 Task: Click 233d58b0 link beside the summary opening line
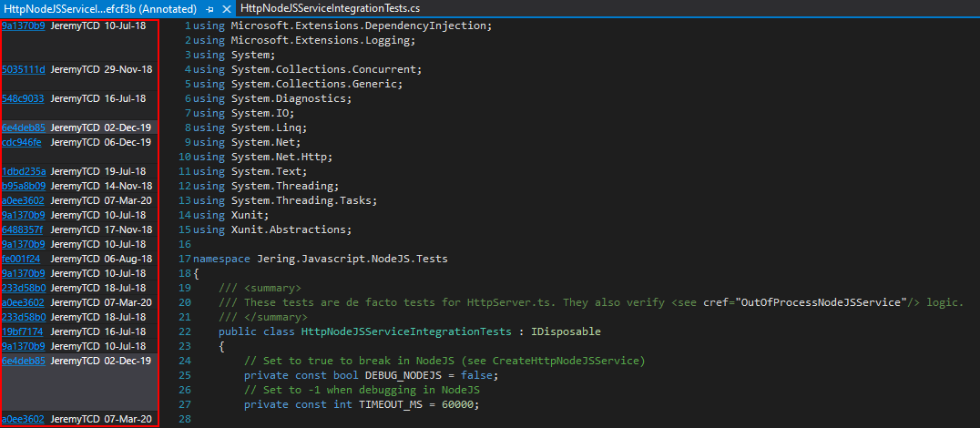coord(24,288)
